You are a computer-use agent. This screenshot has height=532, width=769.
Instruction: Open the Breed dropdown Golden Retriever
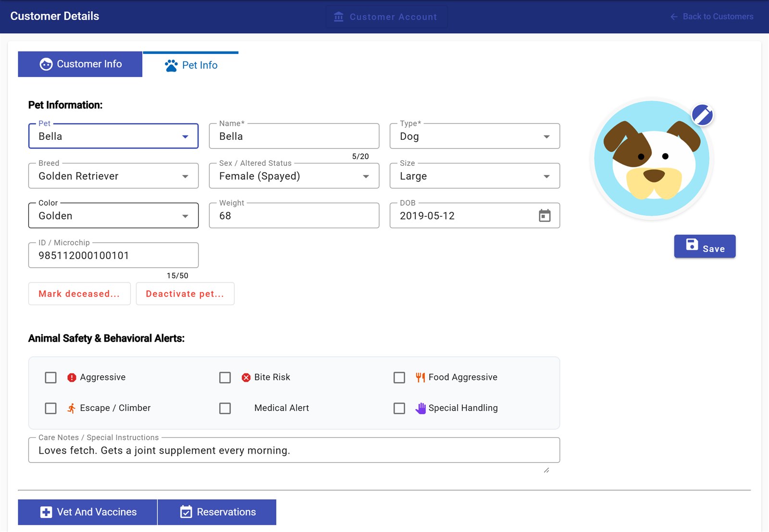click(113, 176)
